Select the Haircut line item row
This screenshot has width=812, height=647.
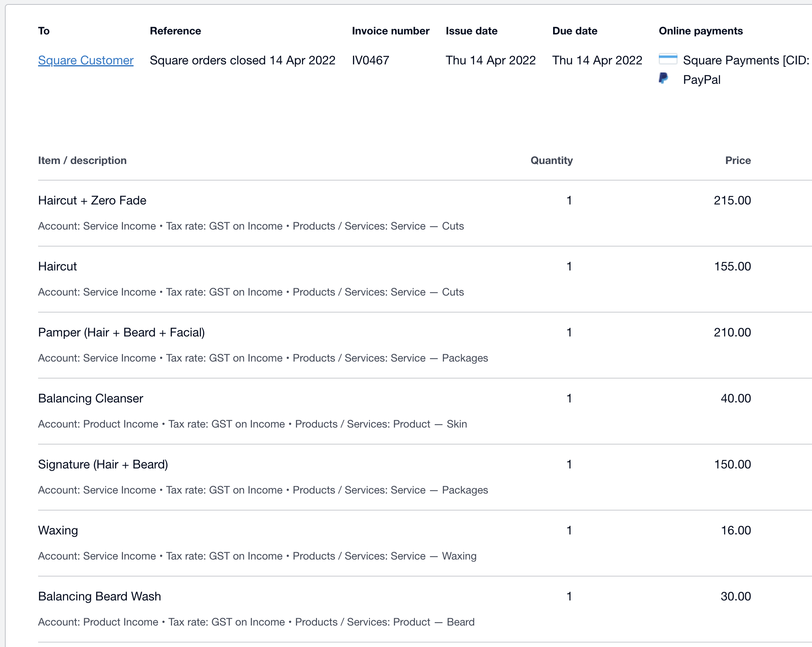tap(58, 266)
